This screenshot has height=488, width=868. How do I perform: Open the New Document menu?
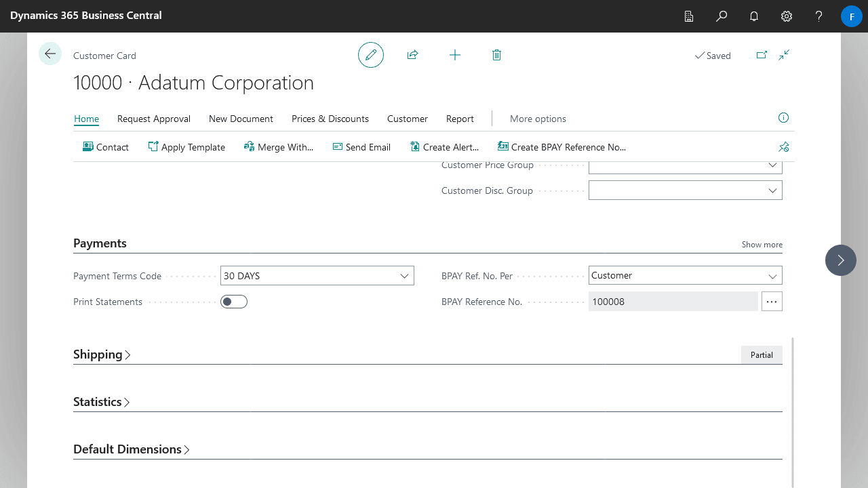[241, 119]
